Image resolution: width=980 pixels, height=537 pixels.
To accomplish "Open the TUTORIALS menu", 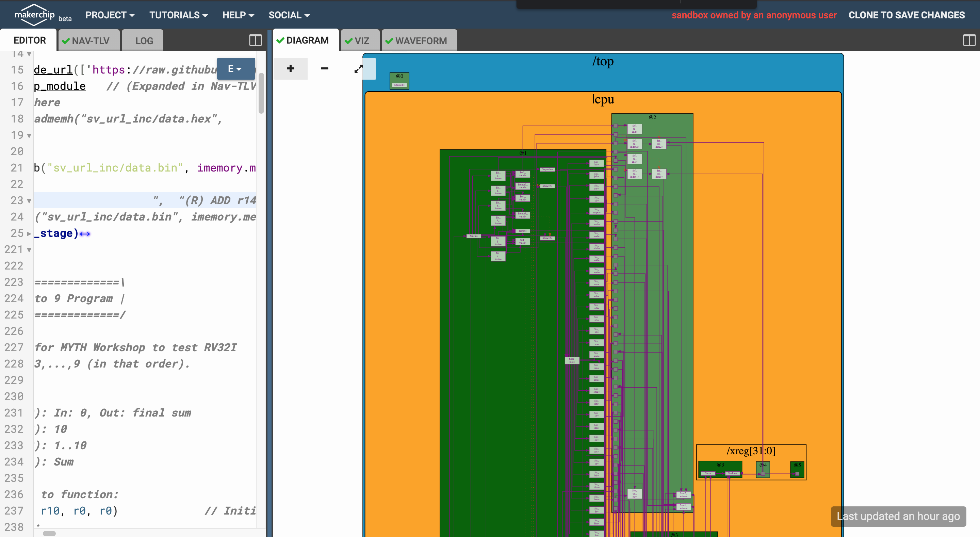I will 178,15.
